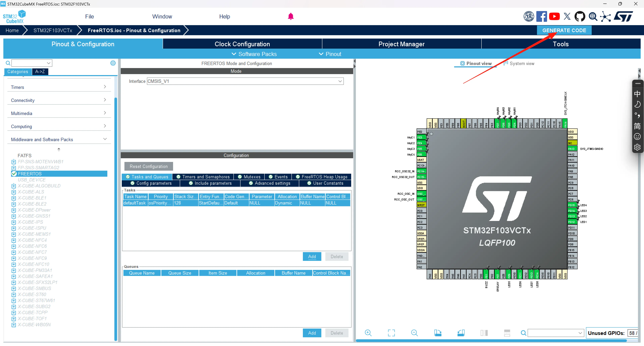
Task: Switch to Clock Configuration tab
Action: (242, 44)
